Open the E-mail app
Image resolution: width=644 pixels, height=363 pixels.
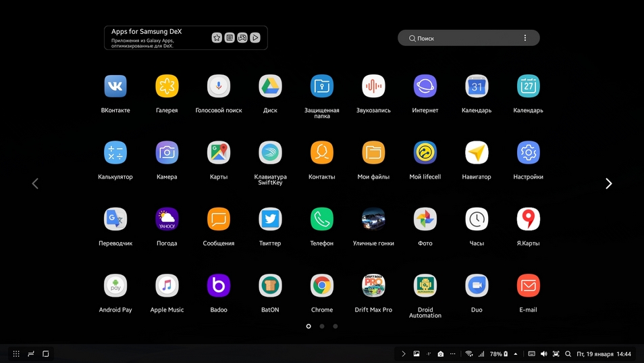tap(528, 285)
